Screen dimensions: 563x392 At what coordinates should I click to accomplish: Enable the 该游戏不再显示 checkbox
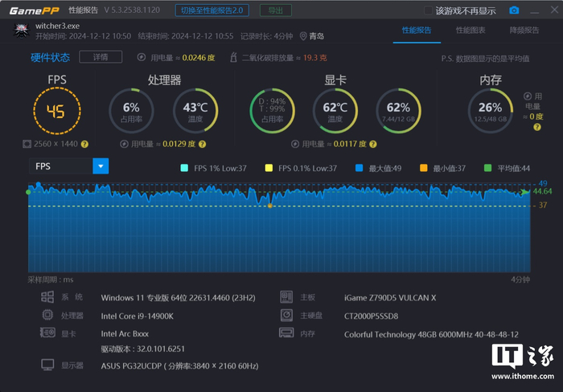(428, 10)
